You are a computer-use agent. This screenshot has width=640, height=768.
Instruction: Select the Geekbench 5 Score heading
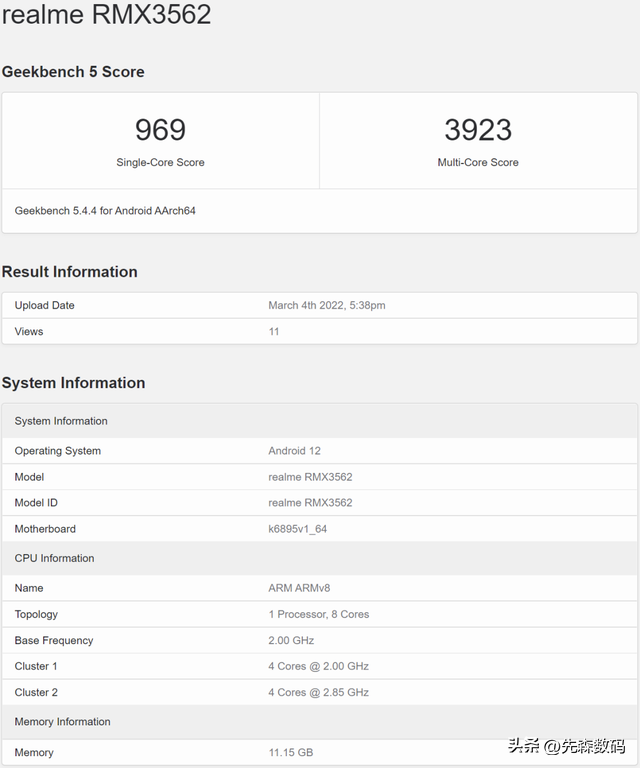tap(73, 72)
